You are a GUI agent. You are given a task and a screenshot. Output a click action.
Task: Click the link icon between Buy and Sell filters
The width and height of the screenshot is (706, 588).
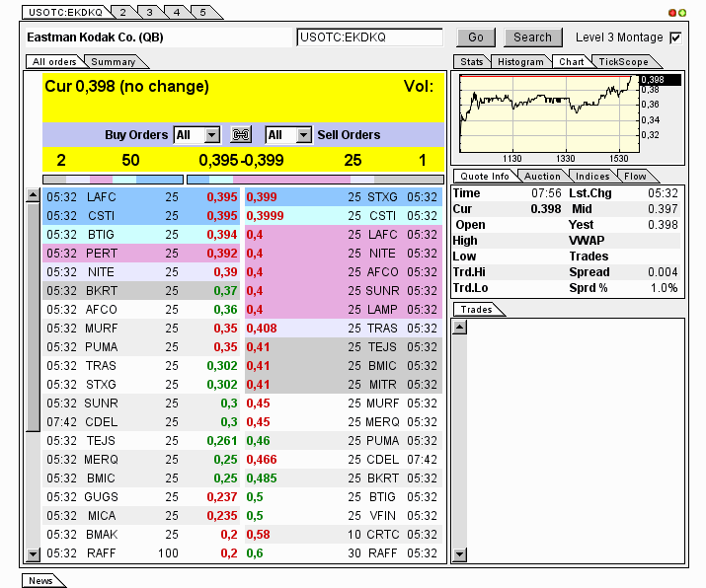click(x=241, y=134)
